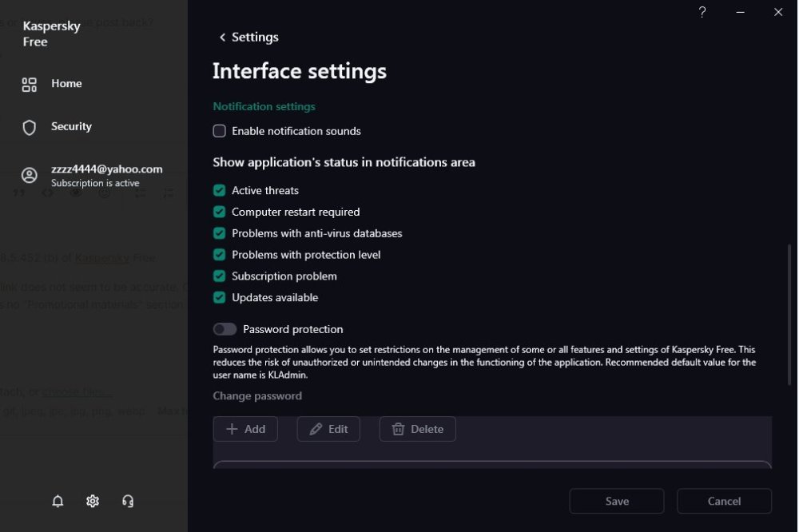The width and height of the screenshot is (799, 532).
Task: Open the notifications bell icon
Action: [x=58, y=501]
